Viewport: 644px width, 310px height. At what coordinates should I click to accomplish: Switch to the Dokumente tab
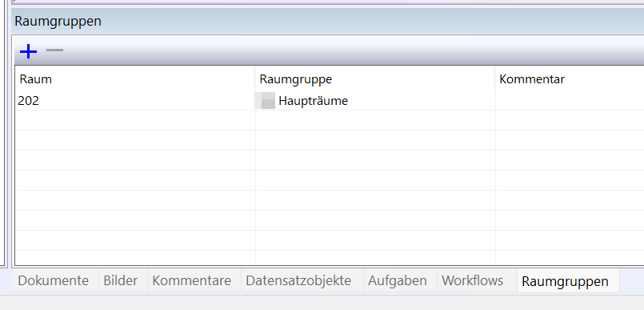[x=54, y=281]
